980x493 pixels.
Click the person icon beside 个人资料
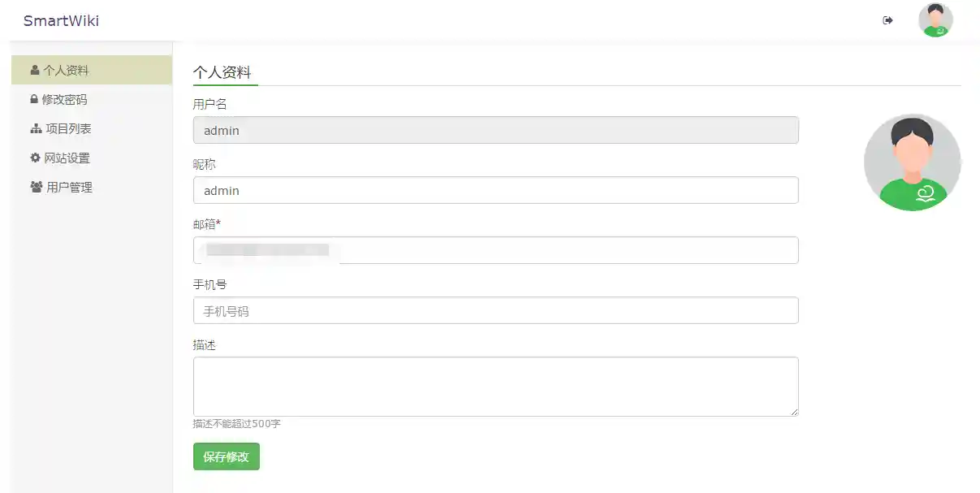coord(35,71)
